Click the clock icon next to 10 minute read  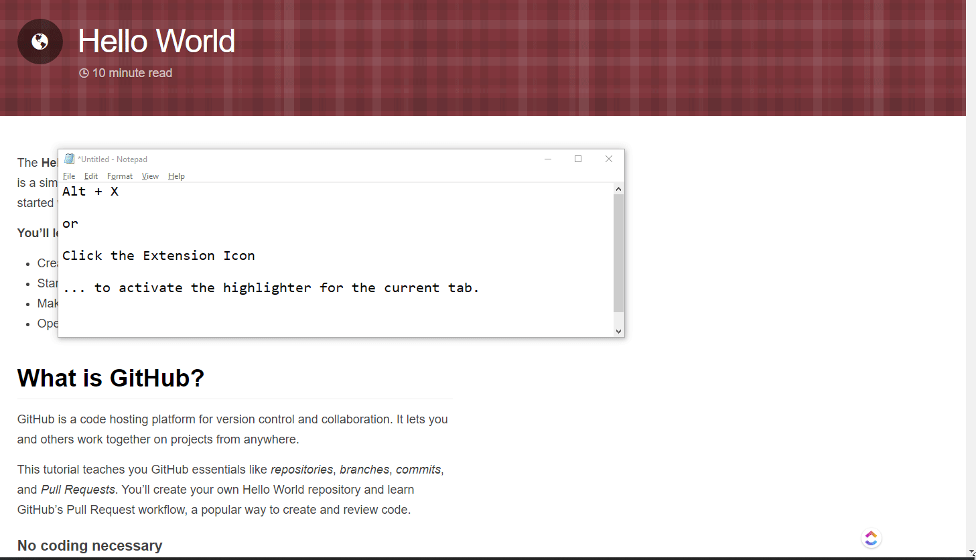point(84,73)
